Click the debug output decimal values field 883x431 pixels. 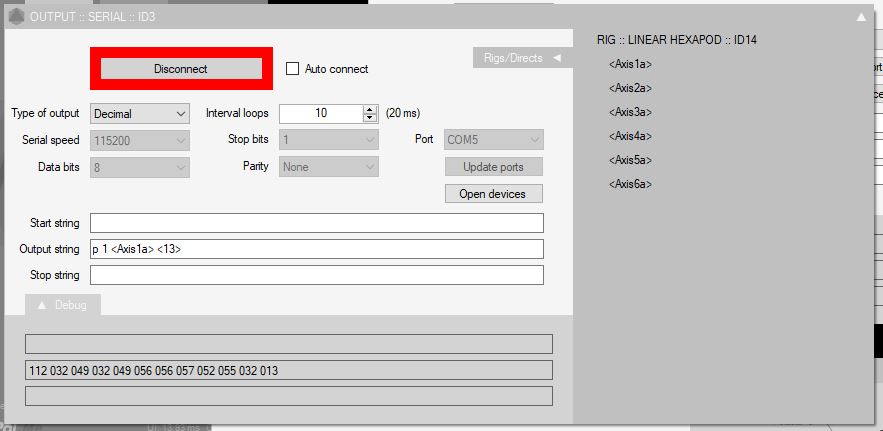289,370
